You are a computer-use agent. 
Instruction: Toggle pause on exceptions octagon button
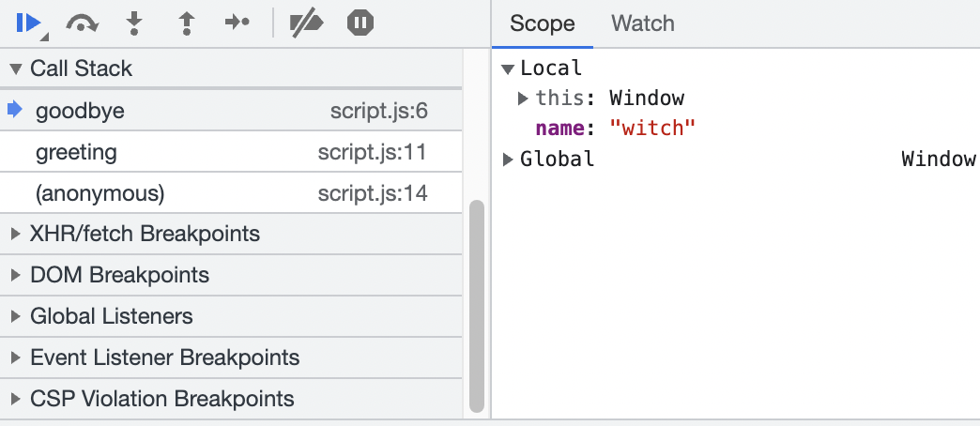(x=360, y=23)
